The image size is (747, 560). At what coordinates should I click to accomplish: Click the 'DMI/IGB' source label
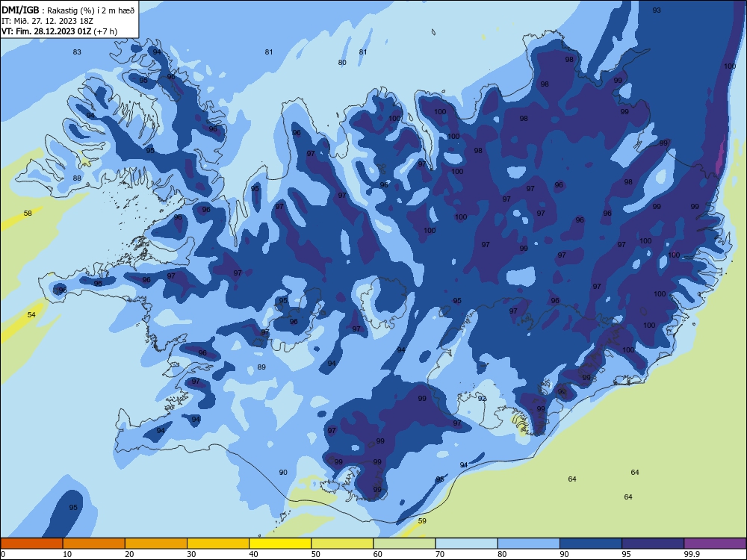(x=20, y=10)
